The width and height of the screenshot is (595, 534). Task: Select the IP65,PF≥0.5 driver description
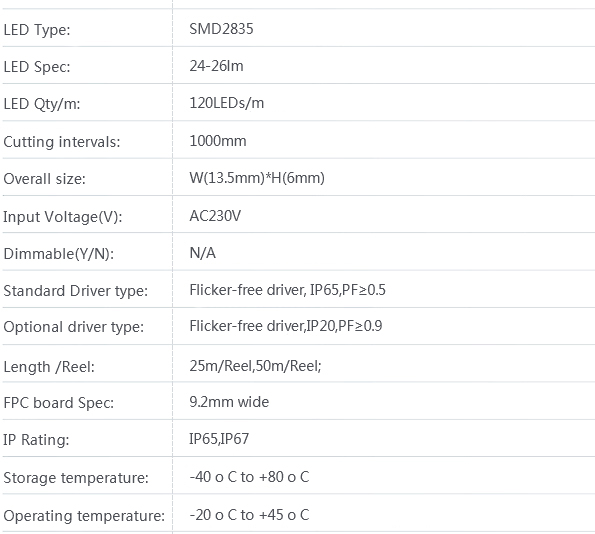pyautogui.click(x=348, y=290)
